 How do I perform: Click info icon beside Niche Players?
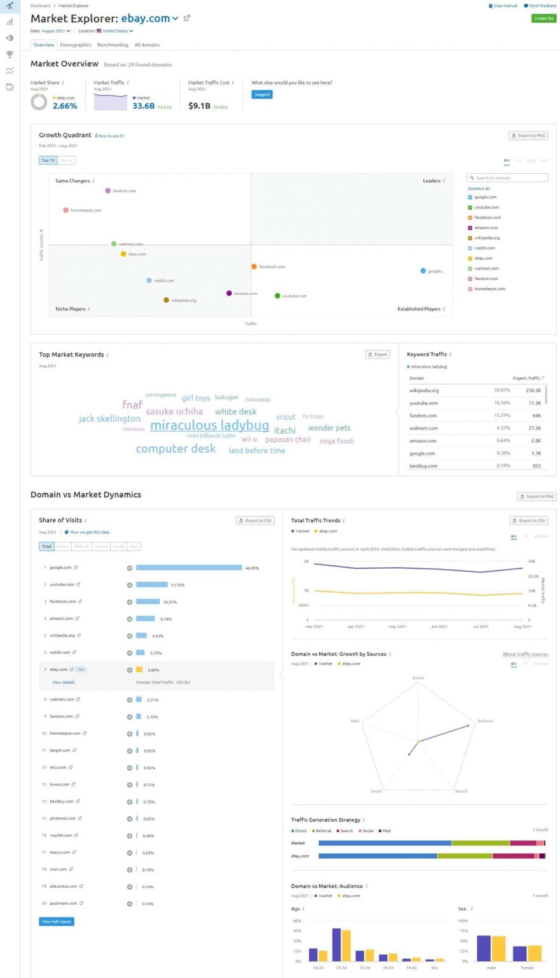pos(89,309)
